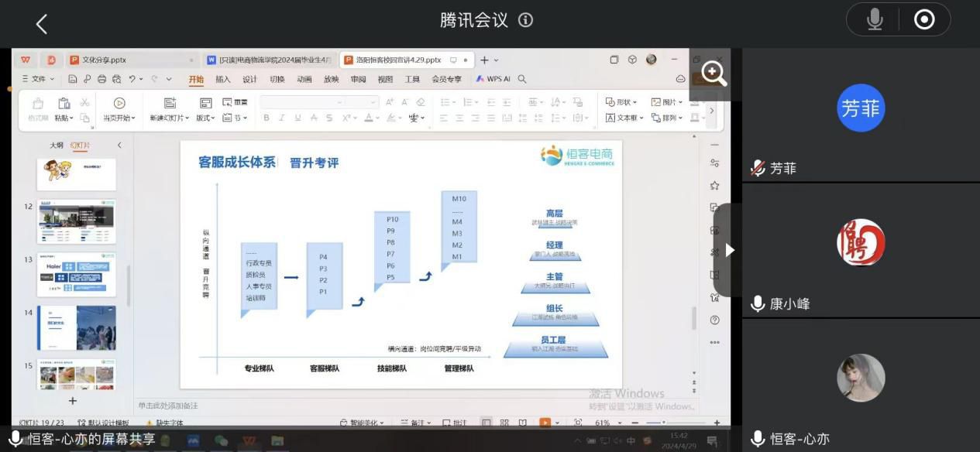This screenshot has width=980, height=452.
Task: Click the paste (粘贴) icon
Action: 64,103
